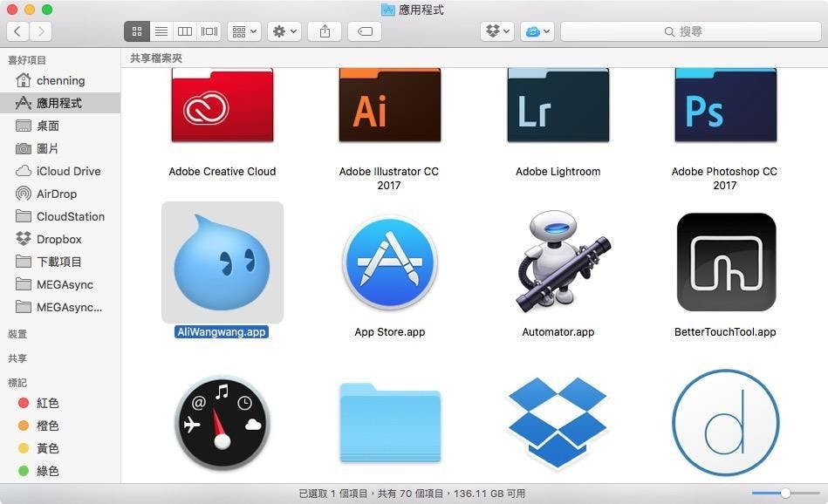The image size is (828, 504).
Task: Open the Adobe Creative Cloud folder icon
Action: click(222, 106)
